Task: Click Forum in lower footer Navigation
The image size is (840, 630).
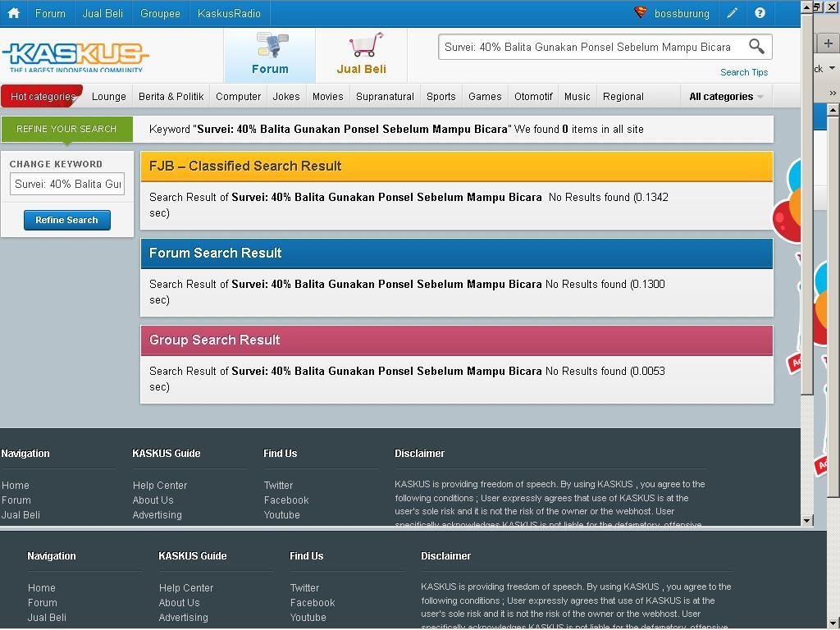Action: point(43,603)
